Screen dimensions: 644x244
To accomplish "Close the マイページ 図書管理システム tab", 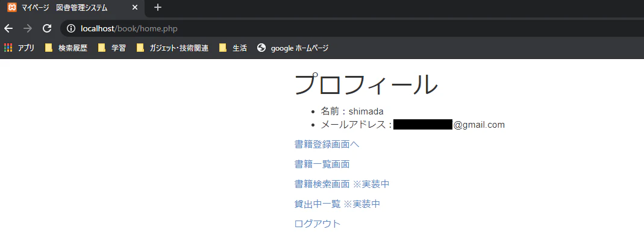I will click(x=135, y=7).
